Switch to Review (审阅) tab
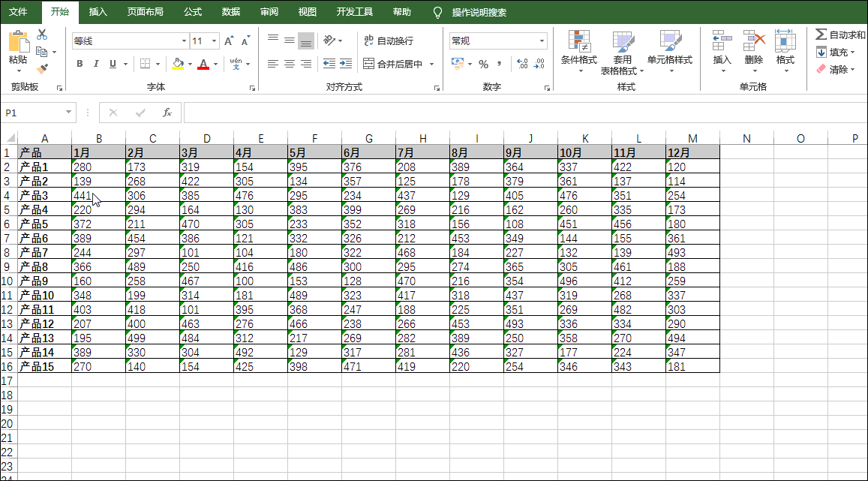The height and width of the screenshot is (481, 868). click(x=269, y=12)
